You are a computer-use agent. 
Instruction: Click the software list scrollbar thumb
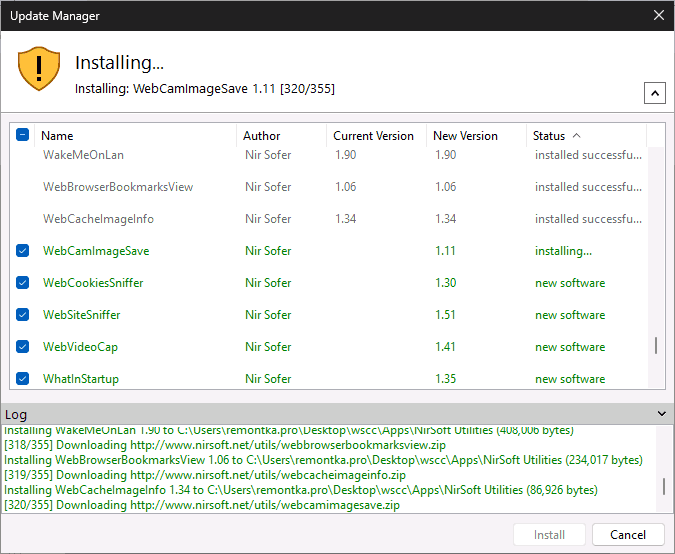pyautogui.click(x=656, y=346)
